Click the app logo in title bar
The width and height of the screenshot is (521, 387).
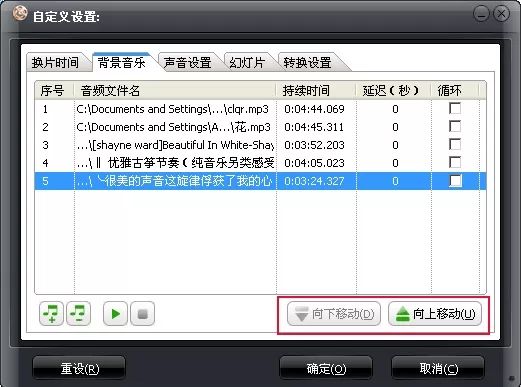20,14
